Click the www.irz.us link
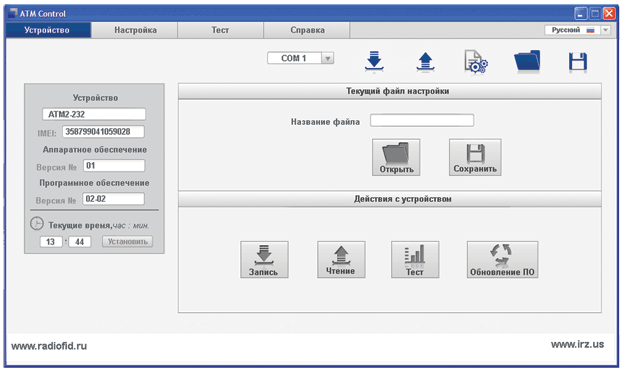620x372 pixels. pyautogui.click(x=577, y=344)
